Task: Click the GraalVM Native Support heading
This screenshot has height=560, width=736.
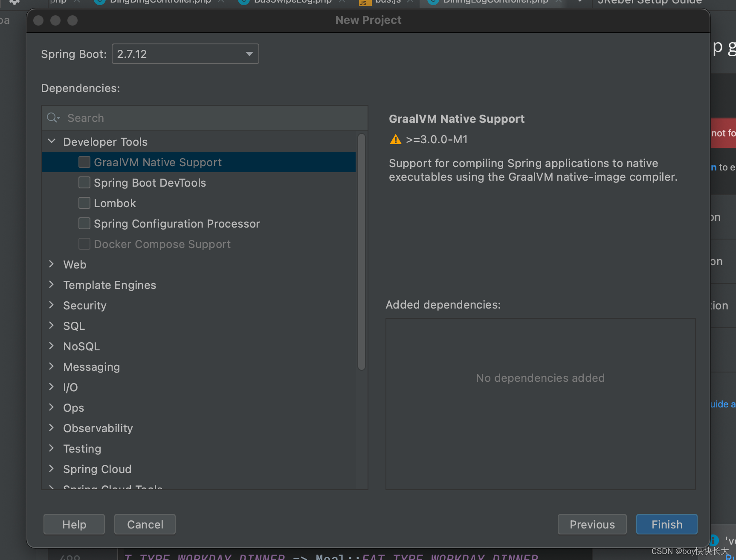Action: [x=457, y=119]
